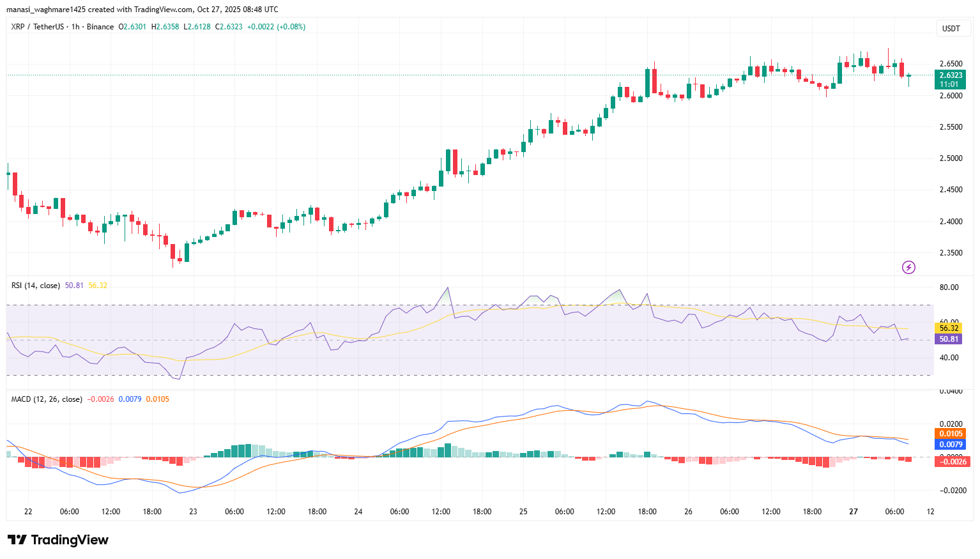This screenshot has height=559, width=980.
Task: Click the TradingView logo at bottom left
Action: pos(58,540)
